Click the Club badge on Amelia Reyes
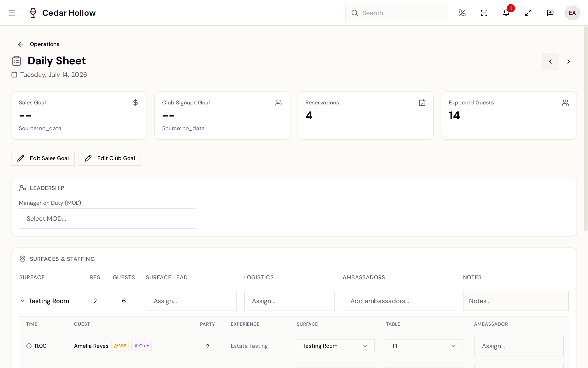The width and height of the screenshot is (588, 368). [142, 346]
